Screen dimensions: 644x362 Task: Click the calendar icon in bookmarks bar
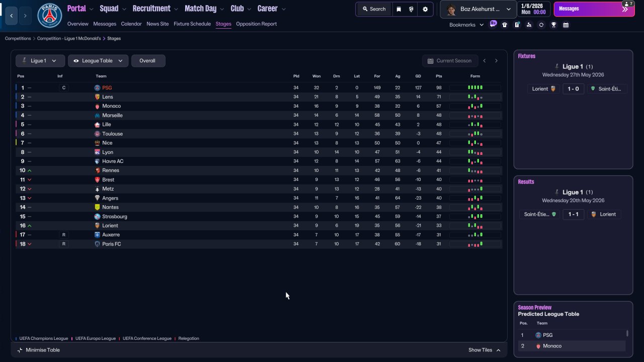coord(566,25)
